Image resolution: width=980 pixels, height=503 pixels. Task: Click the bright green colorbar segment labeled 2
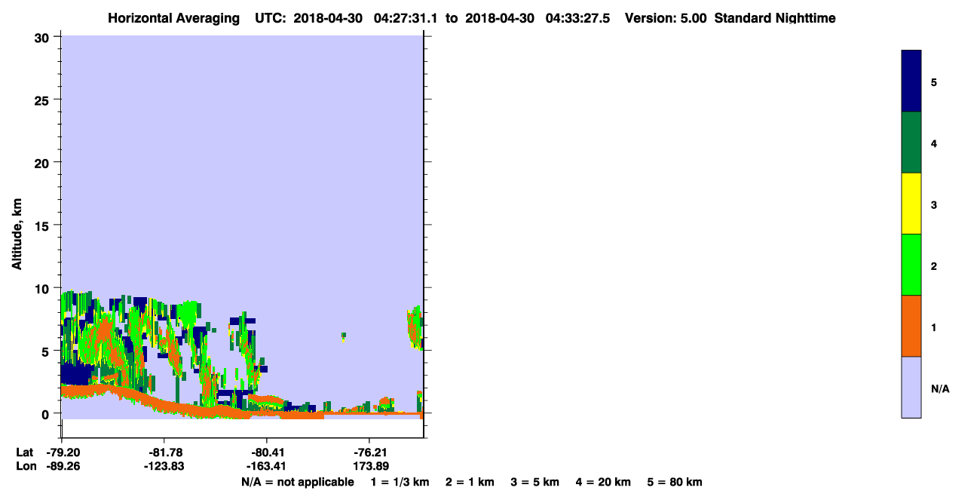[x=911, y=265]
